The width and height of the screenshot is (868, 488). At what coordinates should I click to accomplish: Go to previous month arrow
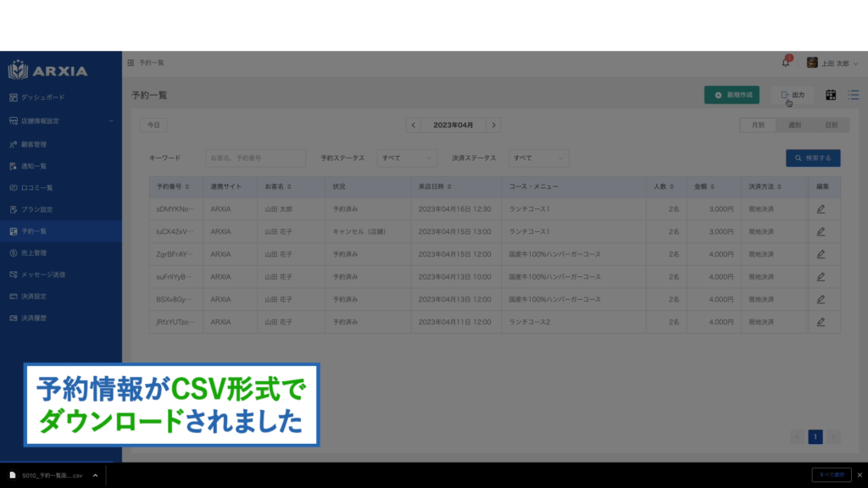pos(413,125)
